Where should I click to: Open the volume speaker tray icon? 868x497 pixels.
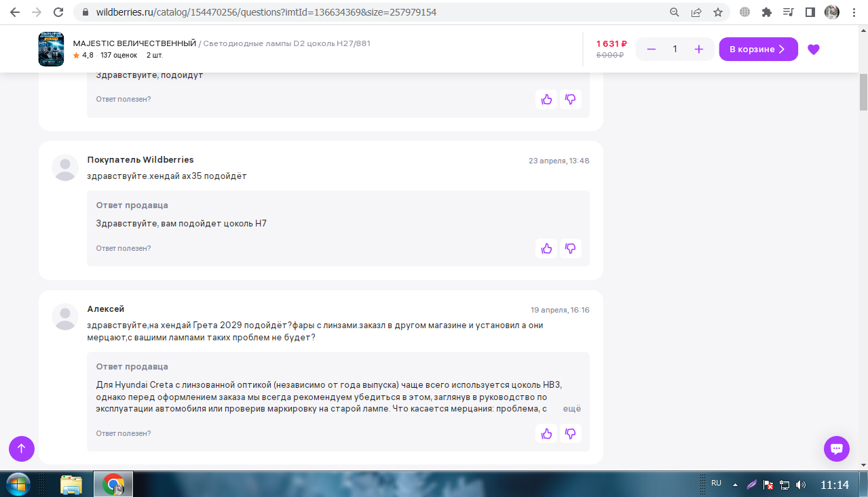click(x=801, y=485)
